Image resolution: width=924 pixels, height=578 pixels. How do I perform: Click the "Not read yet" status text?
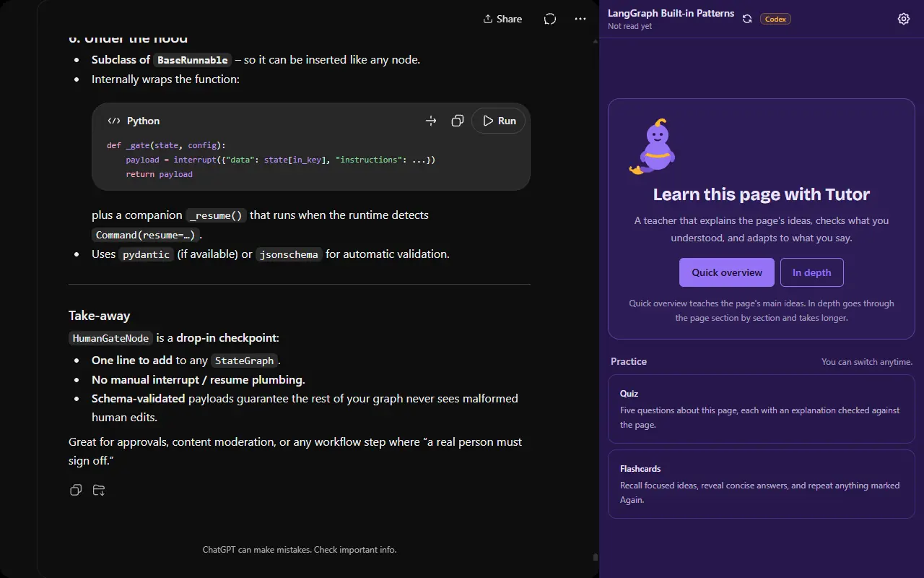tap(630, 26)
